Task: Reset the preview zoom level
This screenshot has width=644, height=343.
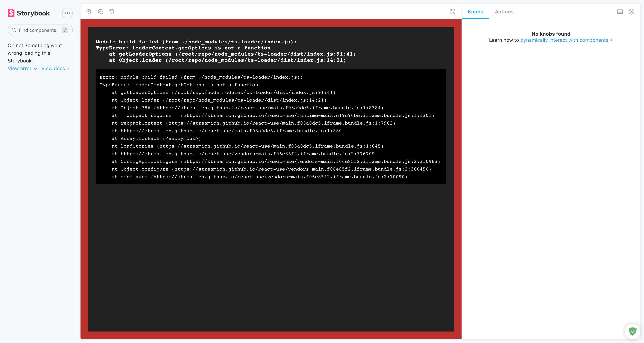Action: 112,12
